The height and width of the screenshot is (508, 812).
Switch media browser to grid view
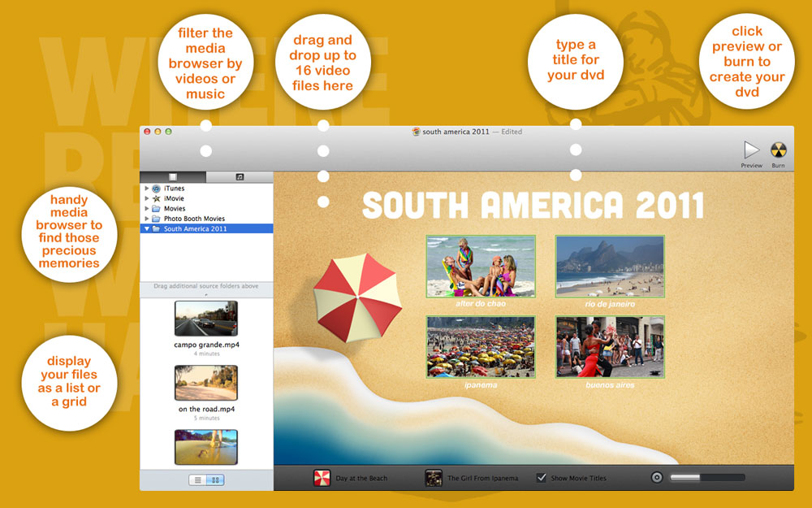pyautogui.click(x=215, y=480)
